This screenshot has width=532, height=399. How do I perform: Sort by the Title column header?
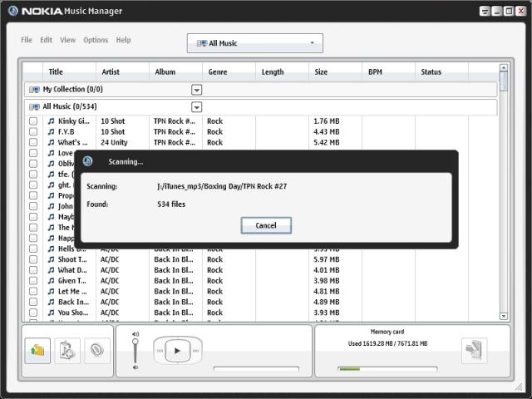[69, 72]
